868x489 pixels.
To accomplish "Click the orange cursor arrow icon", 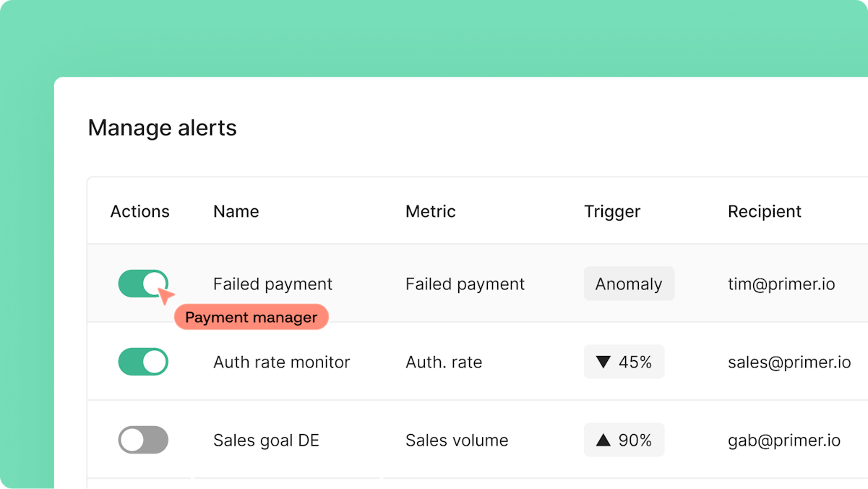I will tap(166, 296).
